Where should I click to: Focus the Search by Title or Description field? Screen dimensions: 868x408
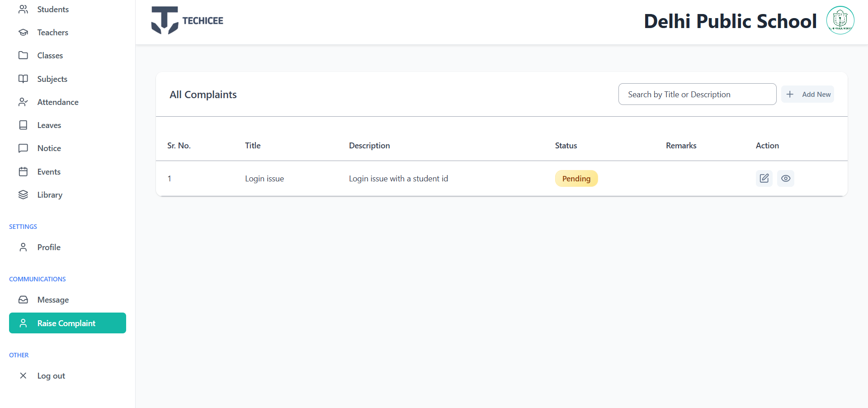[697, 94]
